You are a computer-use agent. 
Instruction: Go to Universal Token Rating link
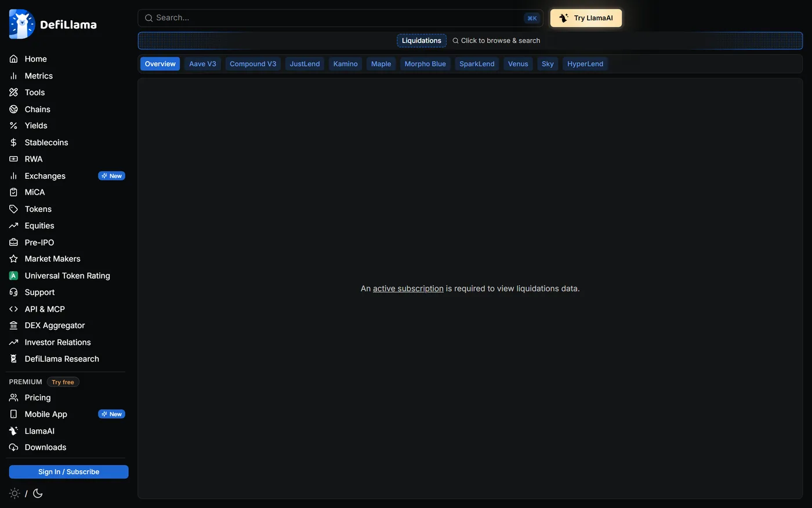click(x=67, y=276)
